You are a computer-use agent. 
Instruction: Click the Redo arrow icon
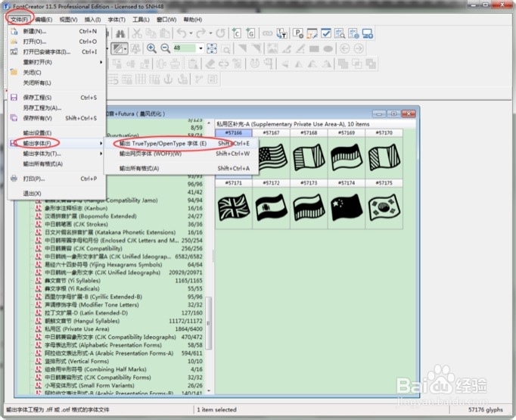point(200,33)
